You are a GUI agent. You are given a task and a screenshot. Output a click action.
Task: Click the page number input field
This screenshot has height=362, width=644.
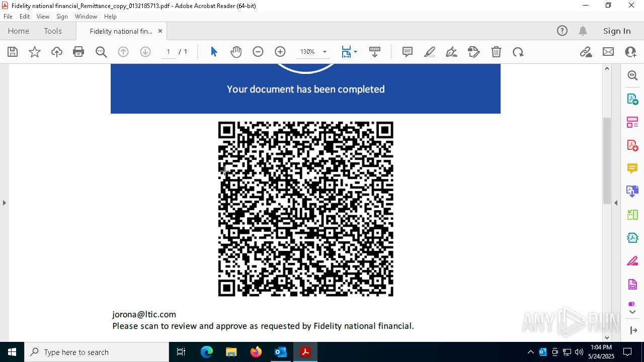pos(169,52)
